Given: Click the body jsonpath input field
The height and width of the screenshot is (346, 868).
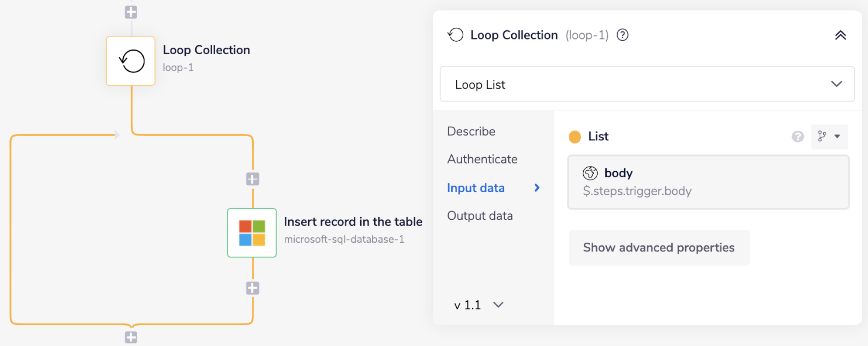Looking at the screenshot, I should pos(708,183).
